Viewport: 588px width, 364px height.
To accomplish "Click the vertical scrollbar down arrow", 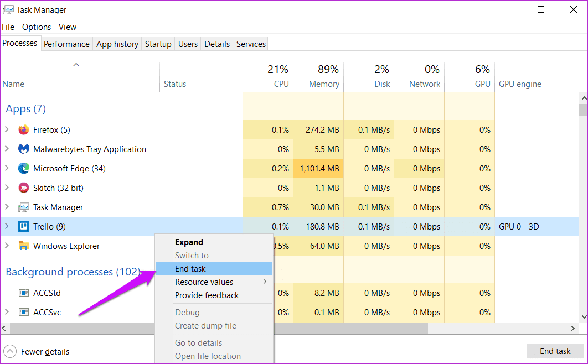I will point(584,317).
